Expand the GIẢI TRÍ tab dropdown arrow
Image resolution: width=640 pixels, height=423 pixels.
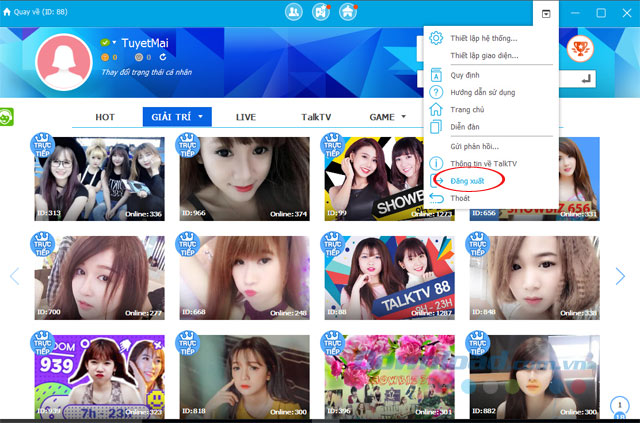pyautogui.click(x=200, y=117)
